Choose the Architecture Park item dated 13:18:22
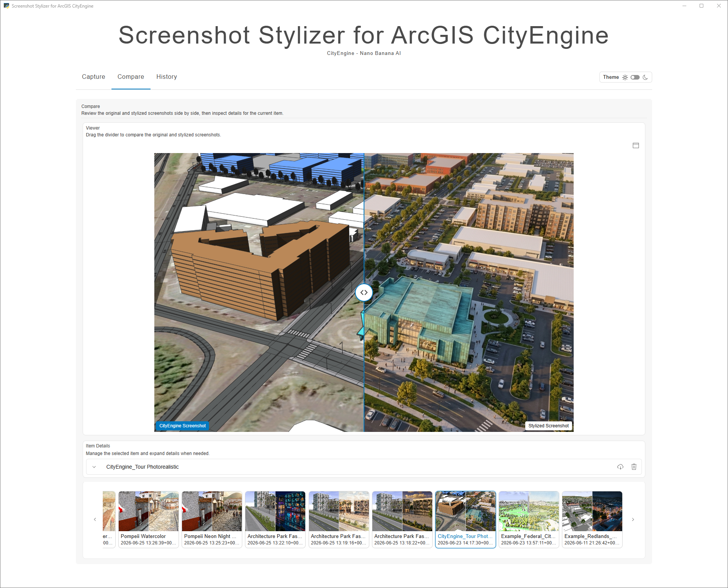 (x=402, y=519)
